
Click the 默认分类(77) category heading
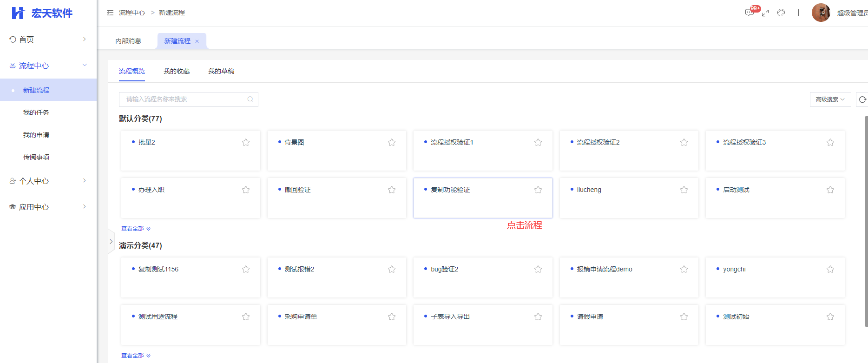(140, 119)
